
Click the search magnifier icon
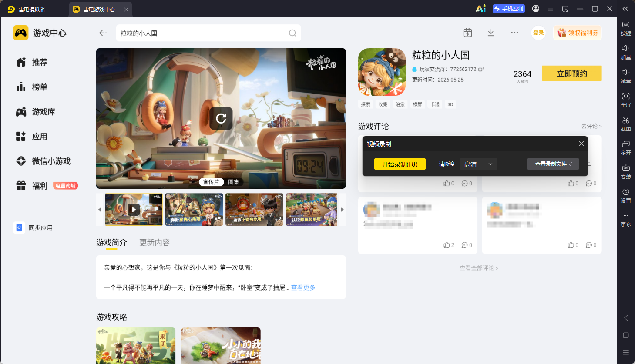coord(292,33)
